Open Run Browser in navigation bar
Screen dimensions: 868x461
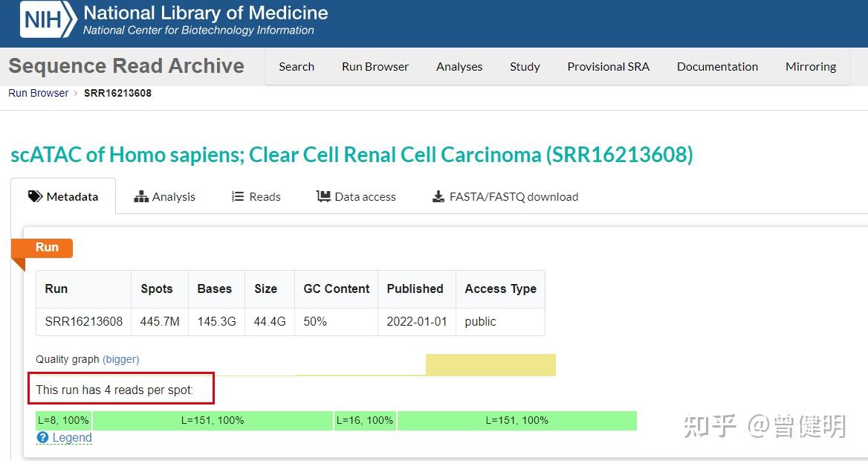click(x=375, y=66)
